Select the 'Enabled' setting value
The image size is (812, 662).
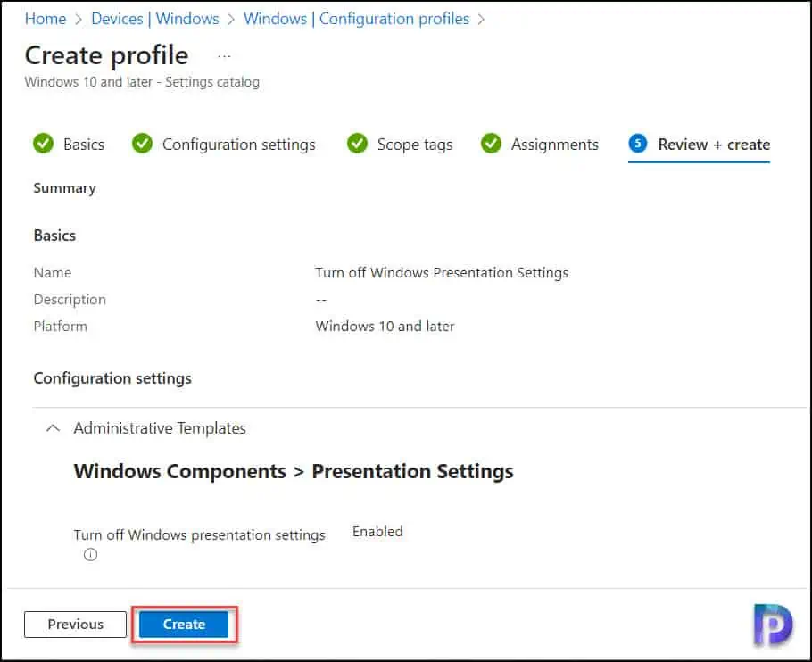[x=377, y=532]
